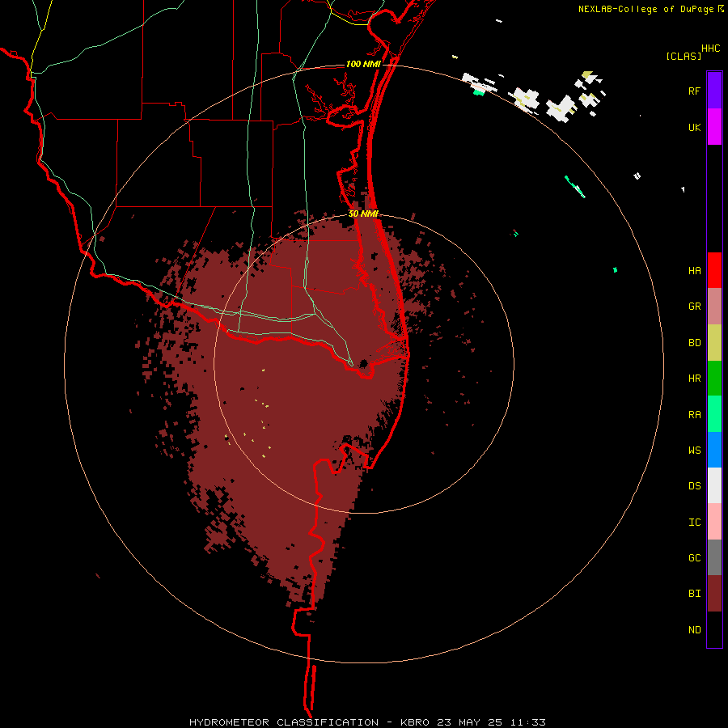Click the WS legend label
Screen dimensions: 728x728
pos(694,451)
